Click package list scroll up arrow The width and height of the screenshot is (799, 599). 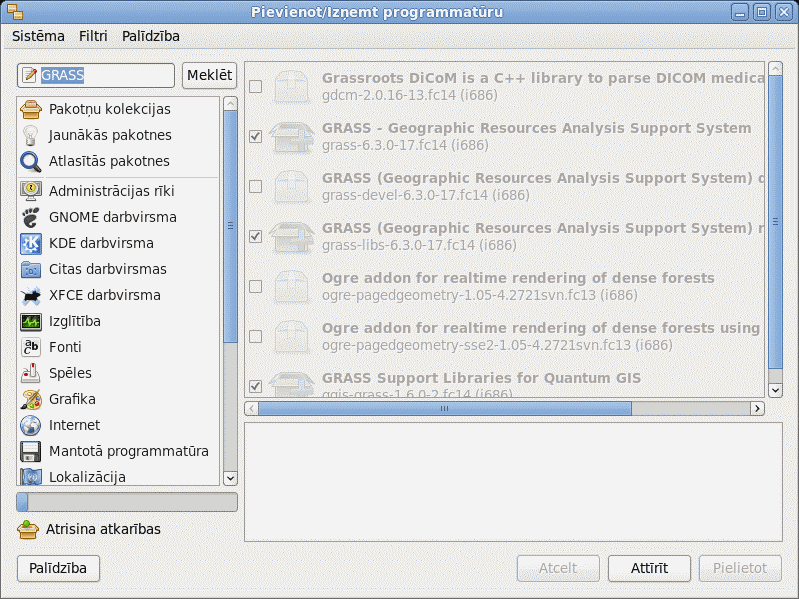pyautogui.click(x=776, y=69)
